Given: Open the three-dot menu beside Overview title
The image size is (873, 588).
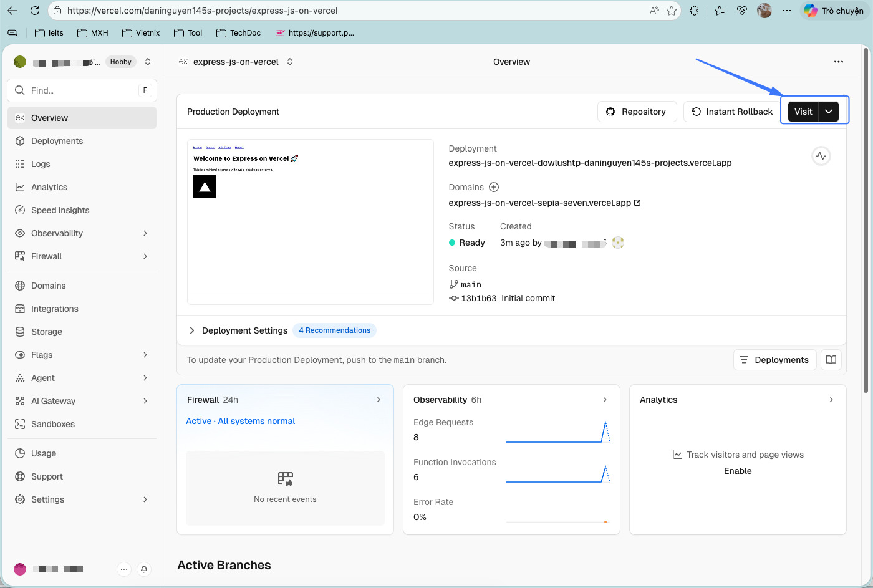Looking at the screenshot, I should (x=838, y=62).
